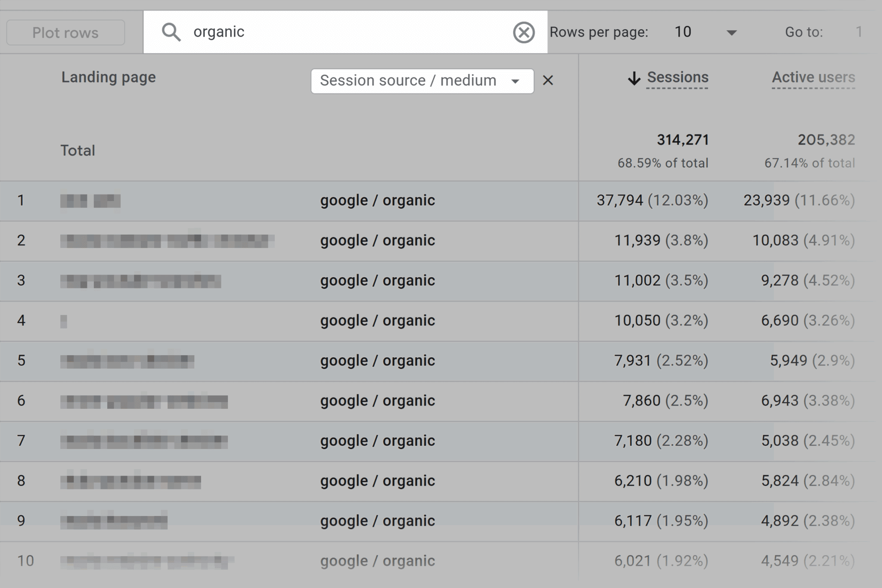The height and width of the screenshot is (588, 882).
Task: Click row 1 google / organic cell
Action: coord(377,201)
